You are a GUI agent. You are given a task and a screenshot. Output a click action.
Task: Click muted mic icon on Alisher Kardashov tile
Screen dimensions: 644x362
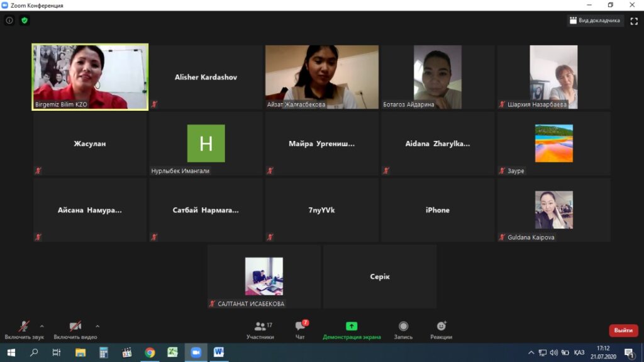[155, 105]
